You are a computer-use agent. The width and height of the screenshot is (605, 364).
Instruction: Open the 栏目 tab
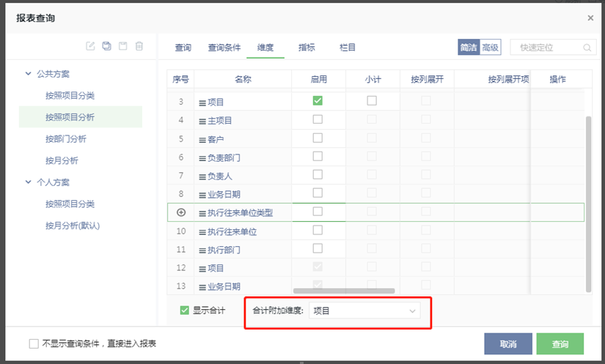pos(348,48)
